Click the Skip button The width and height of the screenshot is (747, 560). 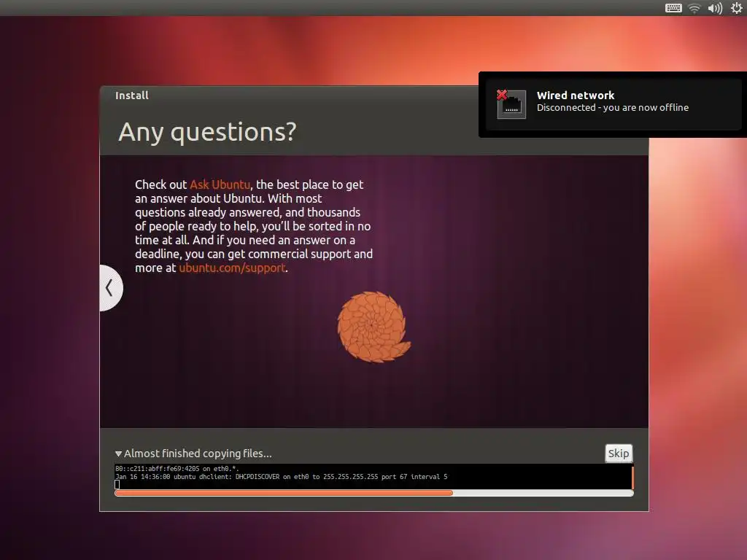tap(619, 454)
